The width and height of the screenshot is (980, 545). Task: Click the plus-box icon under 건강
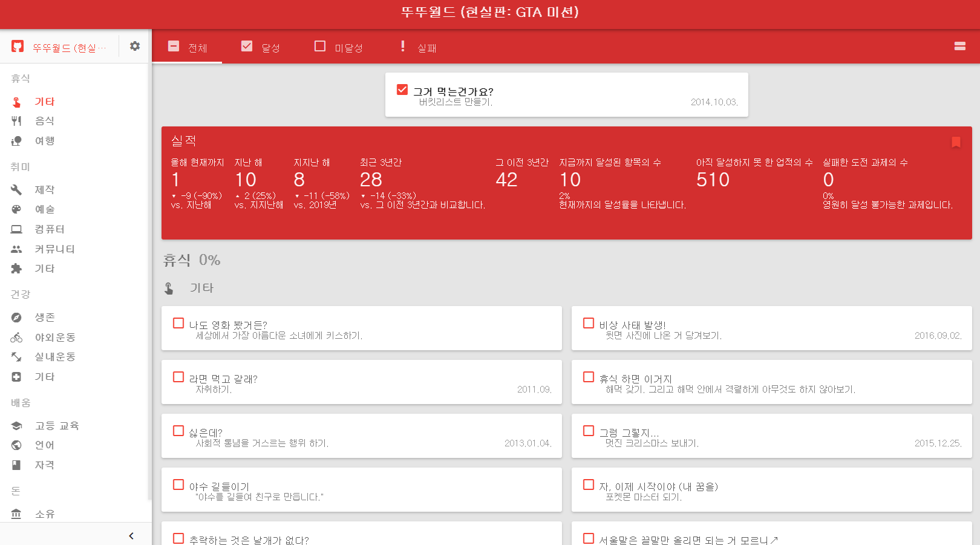16,377
